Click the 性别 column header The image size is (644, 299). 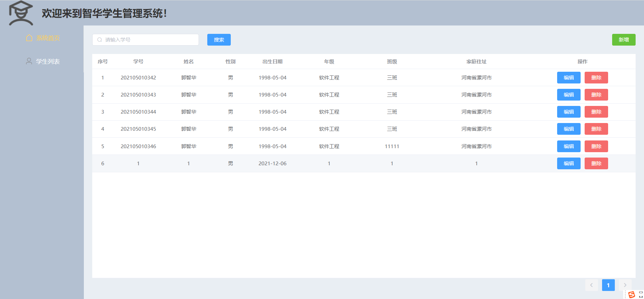(230, 61)
